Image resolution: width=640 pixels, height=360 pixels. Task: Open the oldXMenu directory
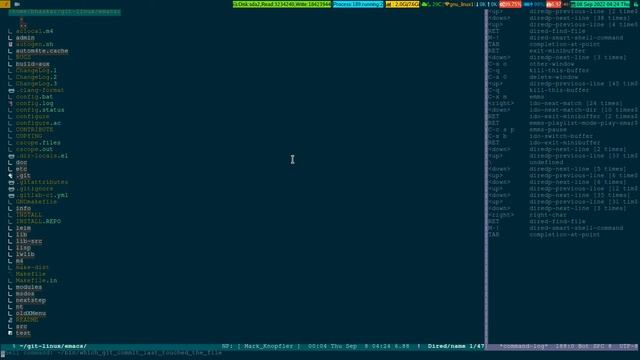[x=31, y=313]
